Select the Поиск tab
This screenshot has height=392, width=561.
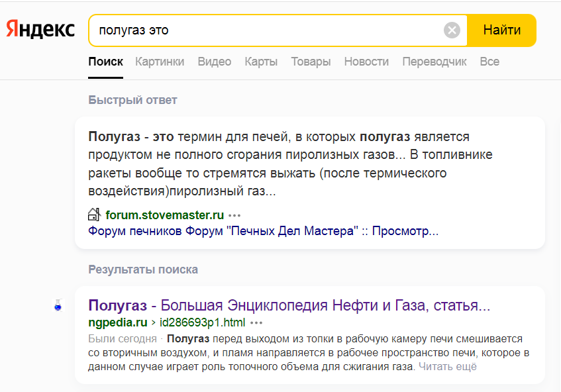pyautogui.click(x=105, y=62)
